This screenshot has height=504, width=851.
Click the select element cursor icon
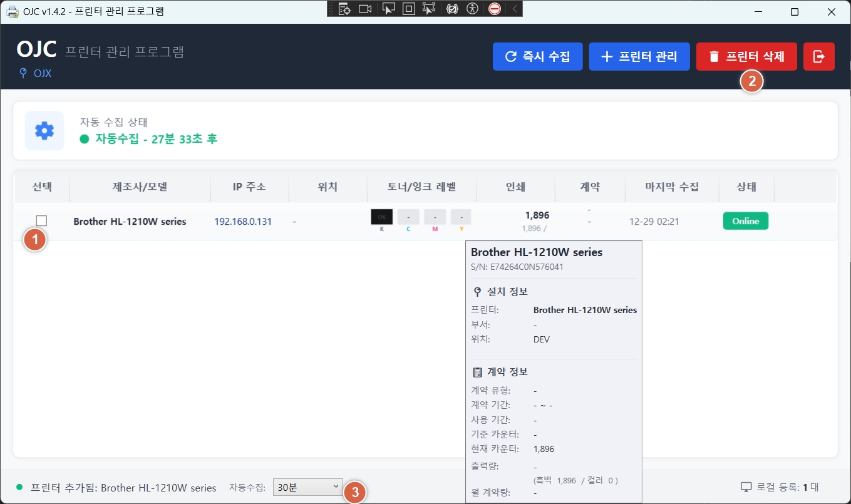point(388,9)
